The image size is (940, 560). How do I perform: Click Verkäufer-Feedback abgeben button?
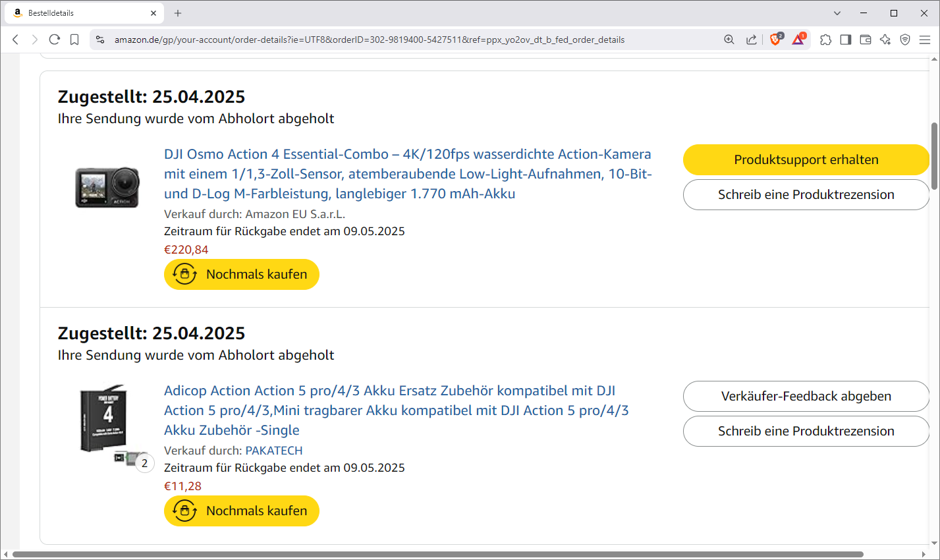[x=806, y=396]
